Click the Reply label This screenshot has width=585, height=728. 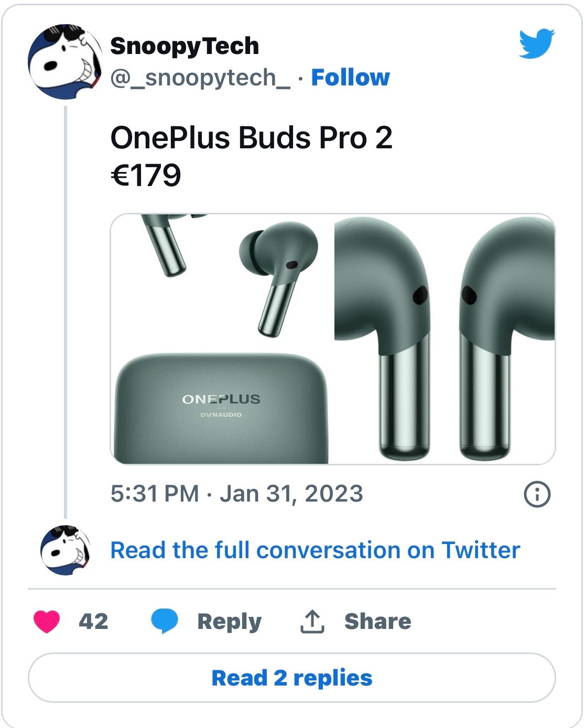(x=229, y=622)
